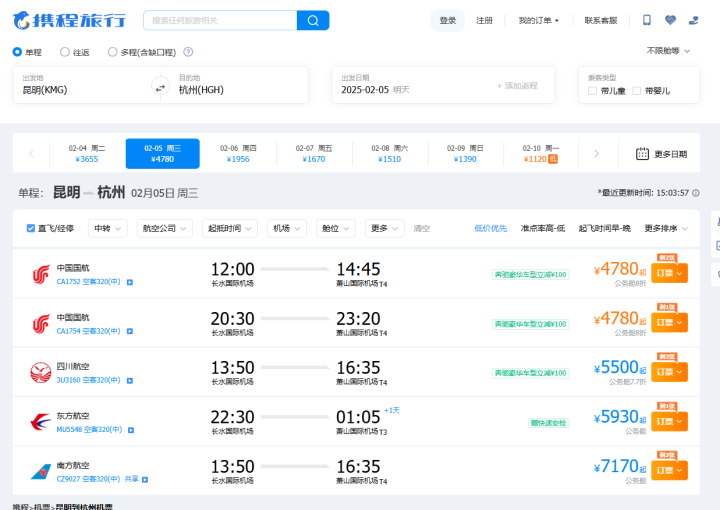
Task: Click the Ctrip logo
Action: (x=69, y=20)
